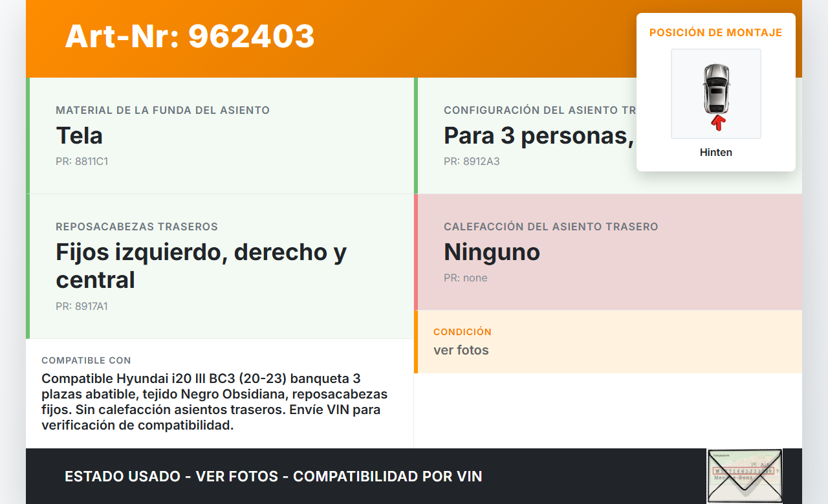Image resolution: width=828 pixels, height=504 pixels.
Task: Click the VIN registration document thumbnail
Action: (745, 476)
